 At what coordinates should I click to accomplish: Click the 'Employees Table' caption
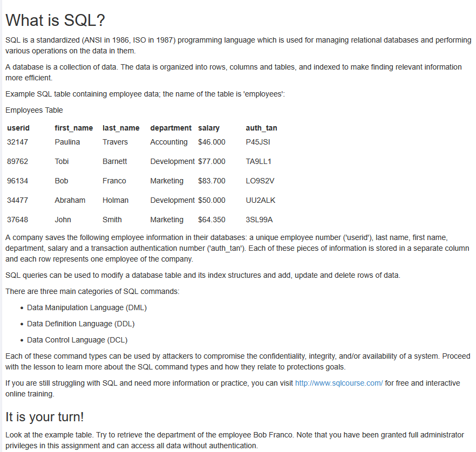coord(34,110)
